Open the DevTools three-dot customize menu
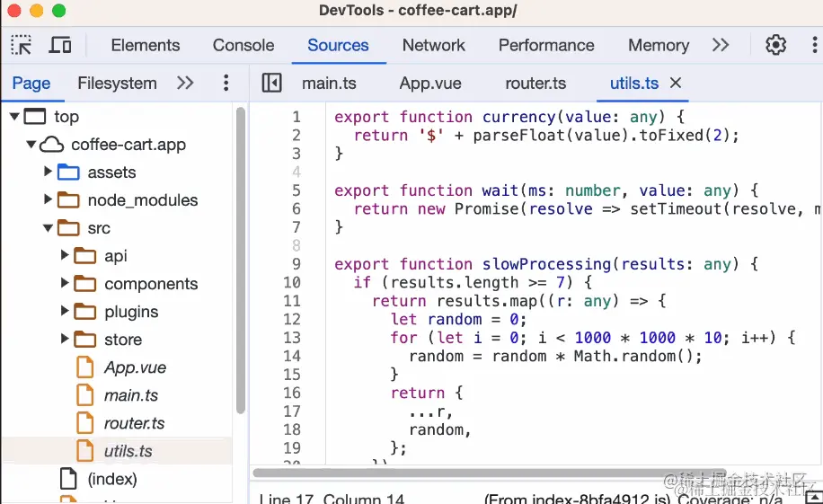 [814, 45]
